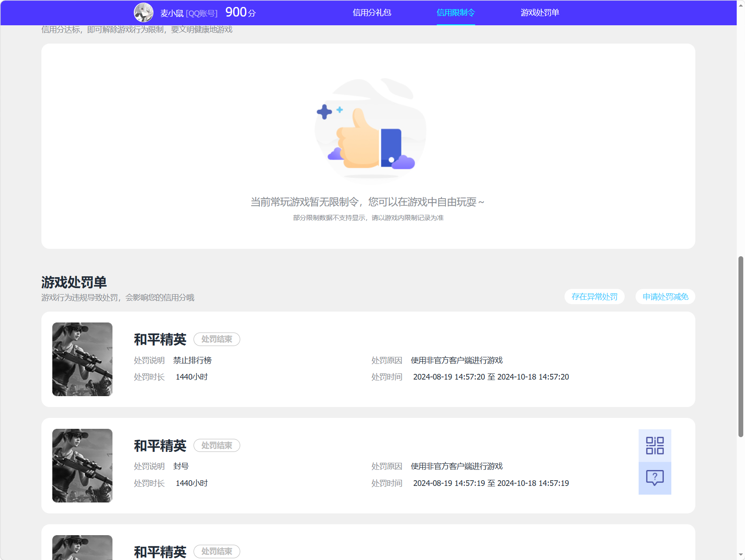
Task: Click the 存在异常处罚 button
Action: [595, 297]
